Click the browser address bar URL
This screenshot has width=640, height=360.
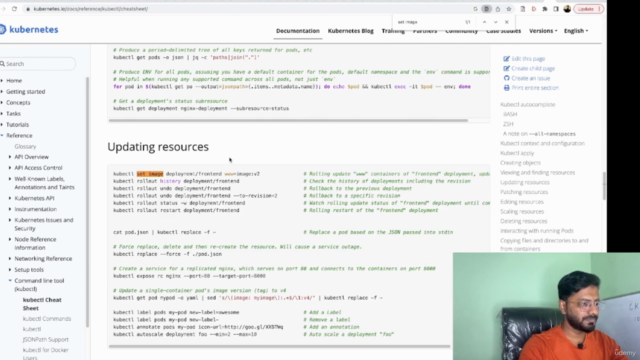point(91,9)
